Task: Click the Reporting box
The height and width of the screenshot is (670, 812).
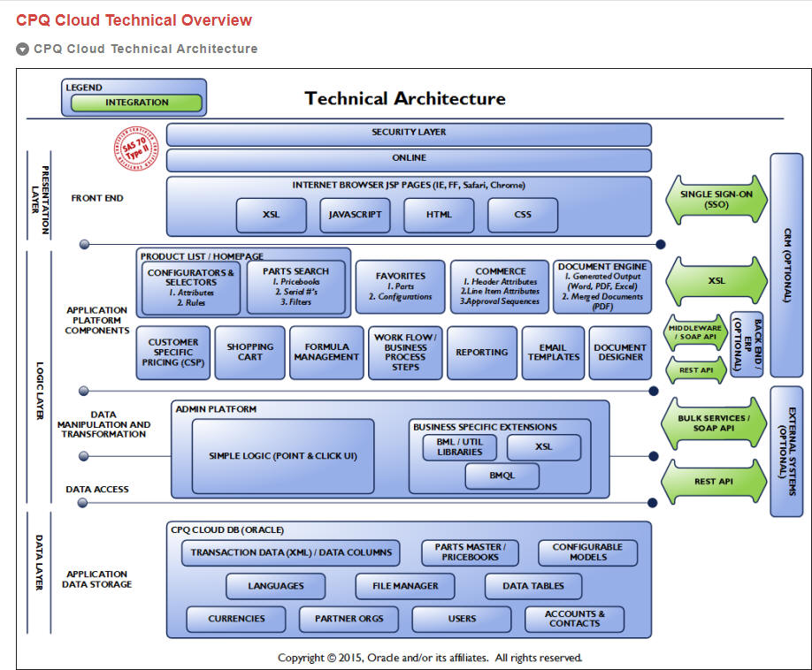Action: coord(482,352)
